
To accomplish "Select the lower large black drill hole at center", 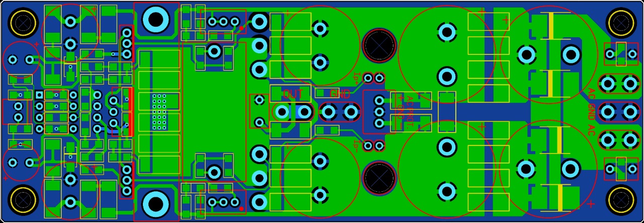I will tap(379, 178).
